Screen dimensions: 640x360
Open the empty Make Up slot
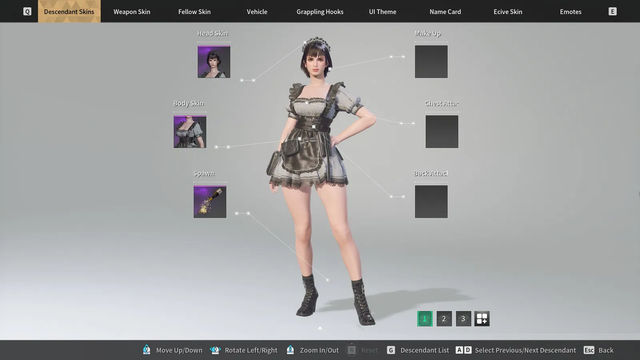(x=431, y=62)
